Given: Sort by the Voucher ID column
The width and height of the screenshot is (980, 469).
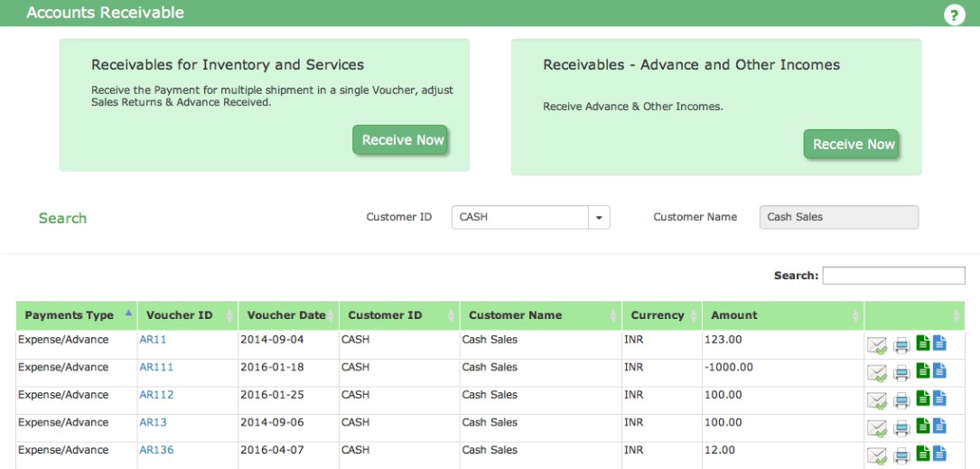Looking at the screenshot, I should 188,315.
